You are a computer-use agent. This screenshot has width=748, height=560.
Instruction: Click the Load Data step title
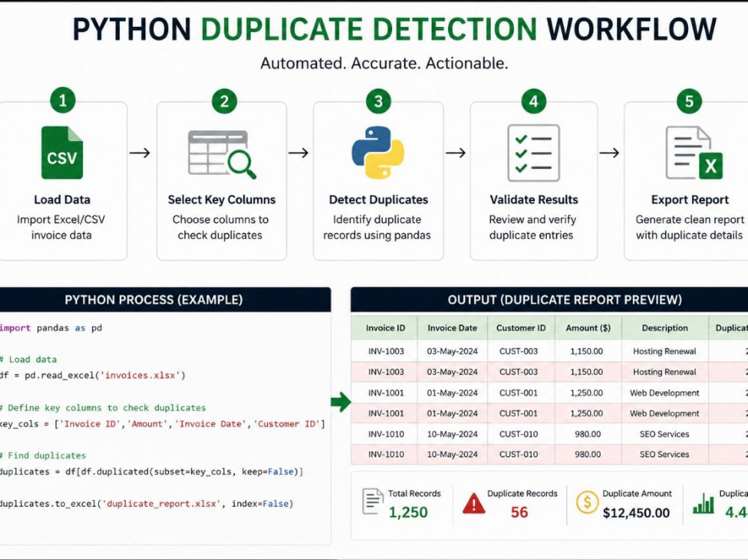coord(62,200)
